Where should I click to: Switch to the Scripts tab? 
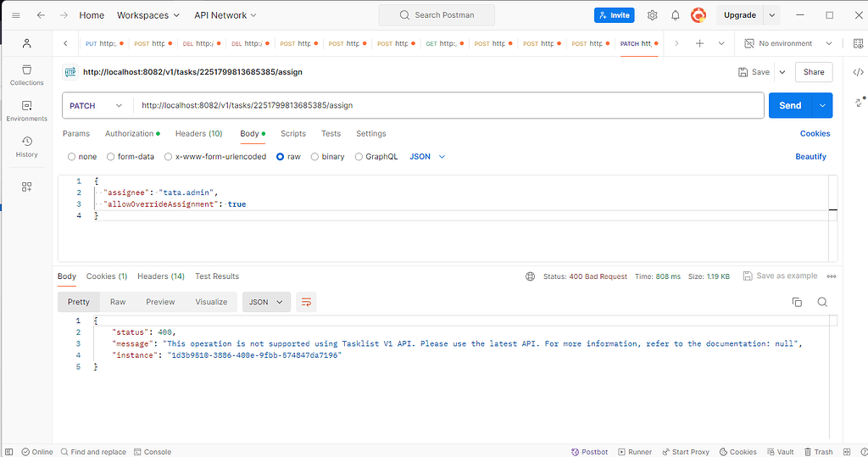pos(292,133)
